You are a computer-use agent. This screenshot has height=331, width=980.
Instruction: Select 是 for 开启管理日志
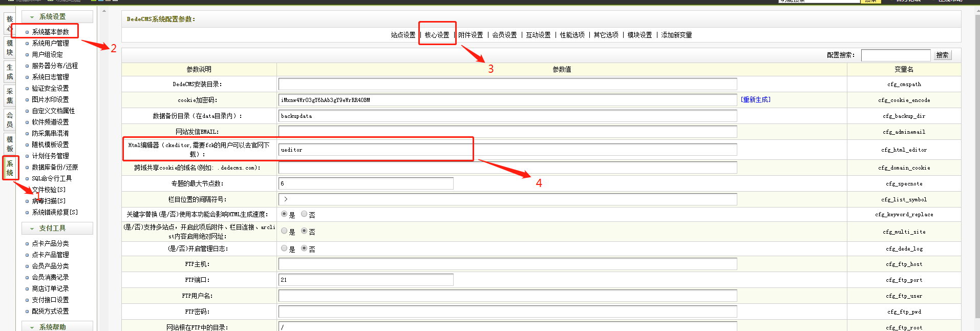pyautogui.click(x=284, y=248)
